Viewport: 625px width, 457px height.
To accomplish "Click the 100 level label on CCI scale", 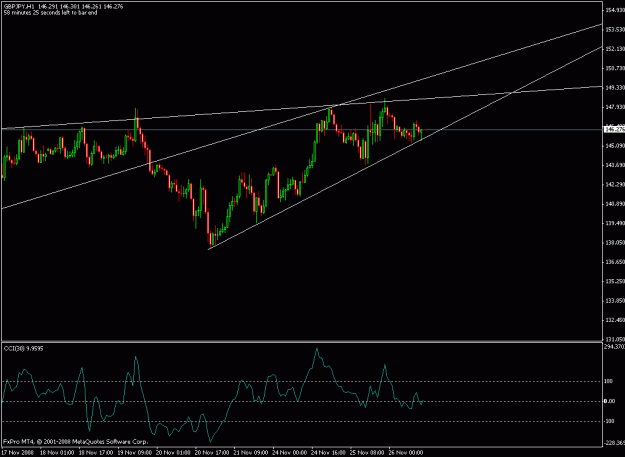I will pyautogui.click(x=609, y=382).
